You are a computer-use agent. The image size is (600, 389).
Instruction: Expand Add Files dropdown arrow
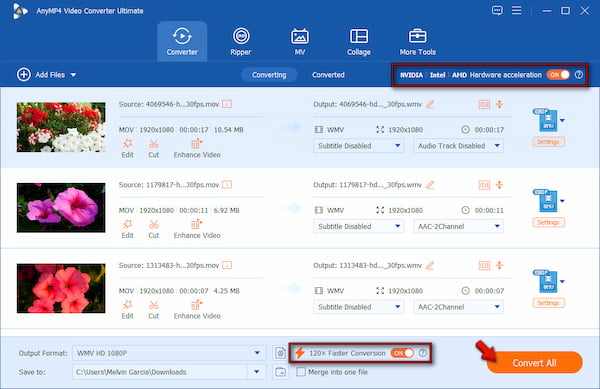73,75
